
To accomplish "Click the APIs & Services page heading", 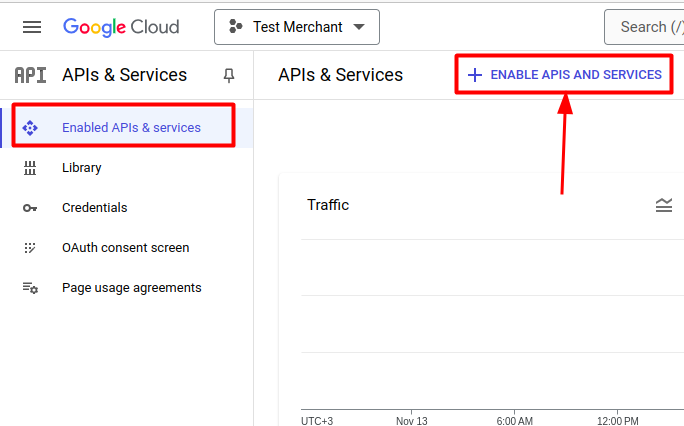I will point(341,75).
